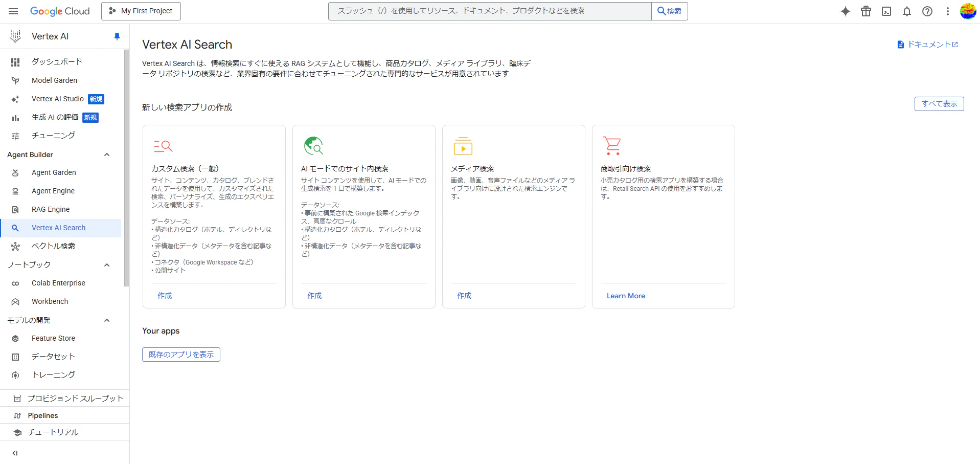Click the Agent Garden icon
Viewport: 980px width, 464px height.
coord(15,173)
